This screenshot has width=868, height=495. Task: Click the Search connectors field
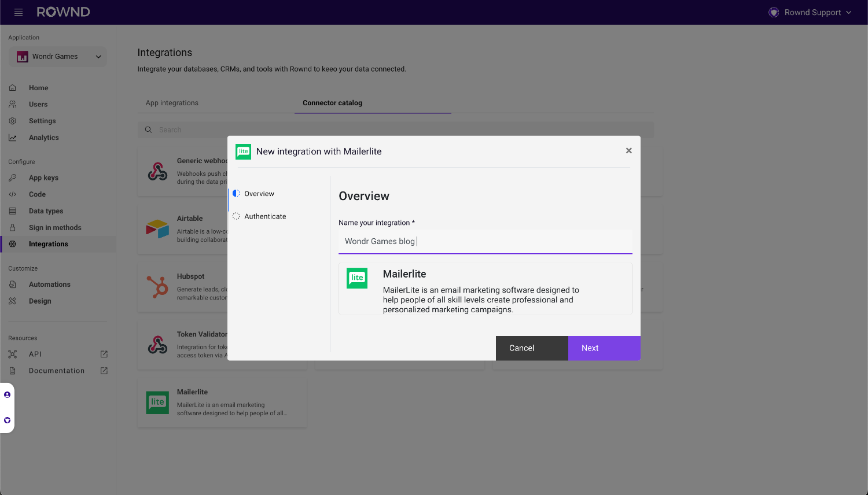click(x=396, y=130)
